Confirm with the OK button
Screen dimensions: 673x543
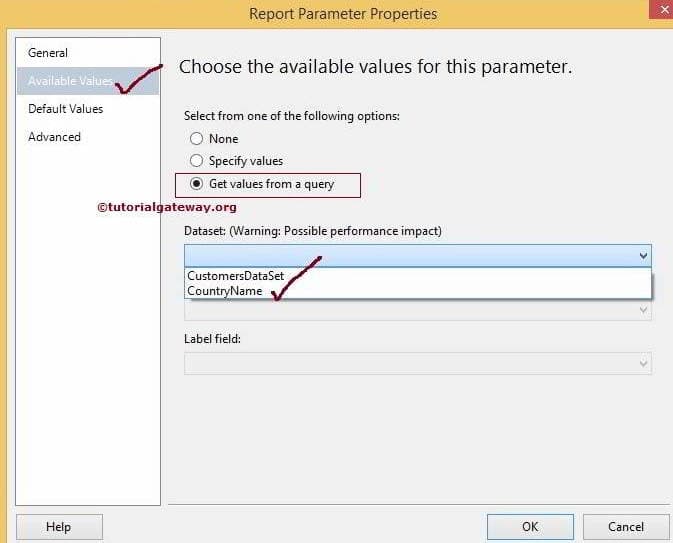(529, 527)
